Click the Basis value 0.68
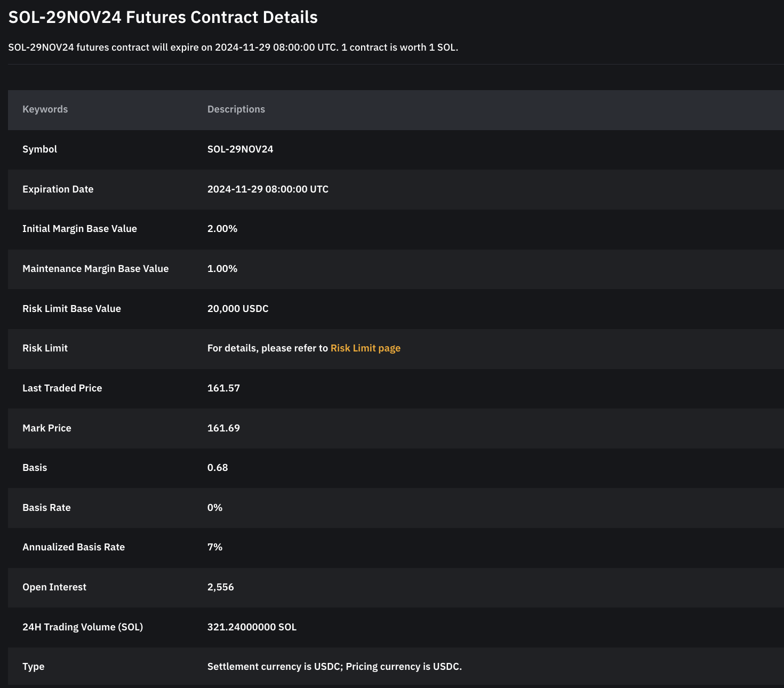 (x=218, y=468)
